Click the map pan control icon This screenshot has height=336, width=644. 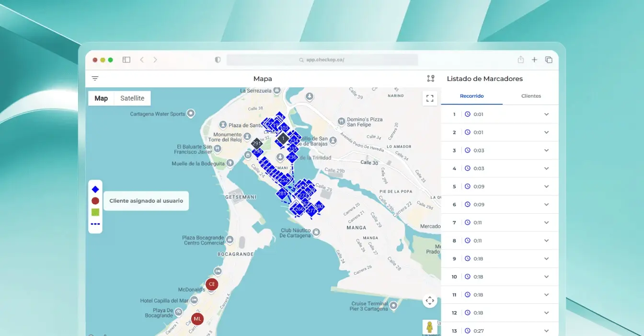pyautogui.click(x=430, y=301)
